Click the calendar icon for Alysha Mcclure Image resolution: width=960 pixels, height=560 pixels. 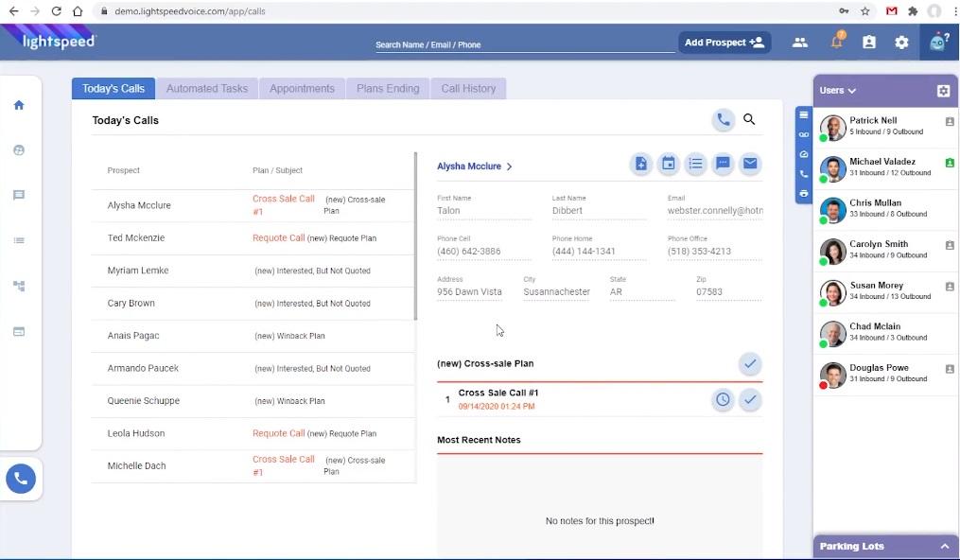click(x=669, y=164)
